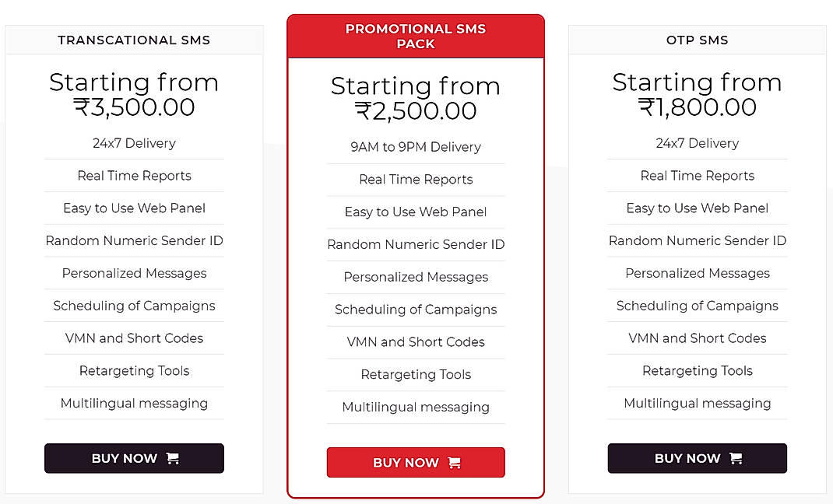Select Random Numeric Sender ID in Promotional pack

coord(415,244)
